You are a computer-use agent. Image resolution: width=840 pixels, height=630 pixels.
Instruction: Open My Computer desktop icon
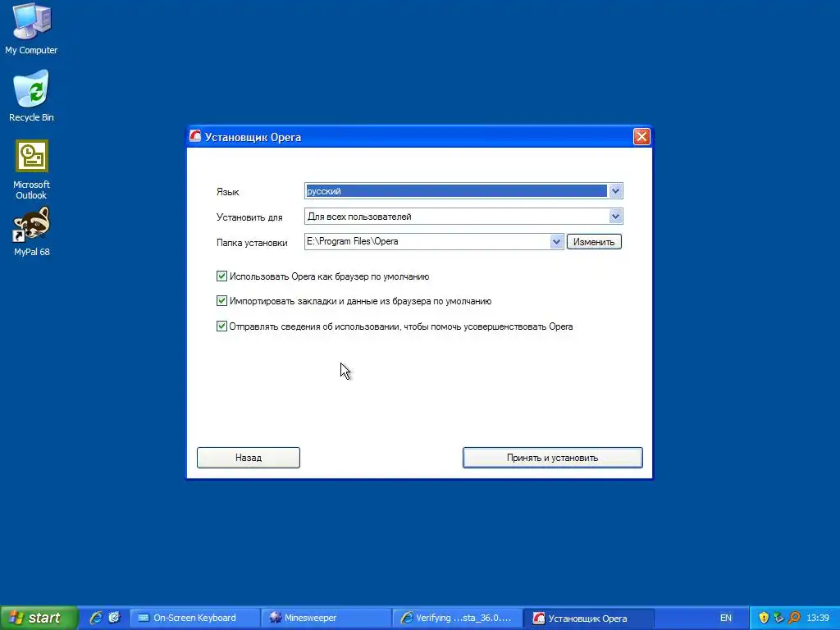[31, 28]
